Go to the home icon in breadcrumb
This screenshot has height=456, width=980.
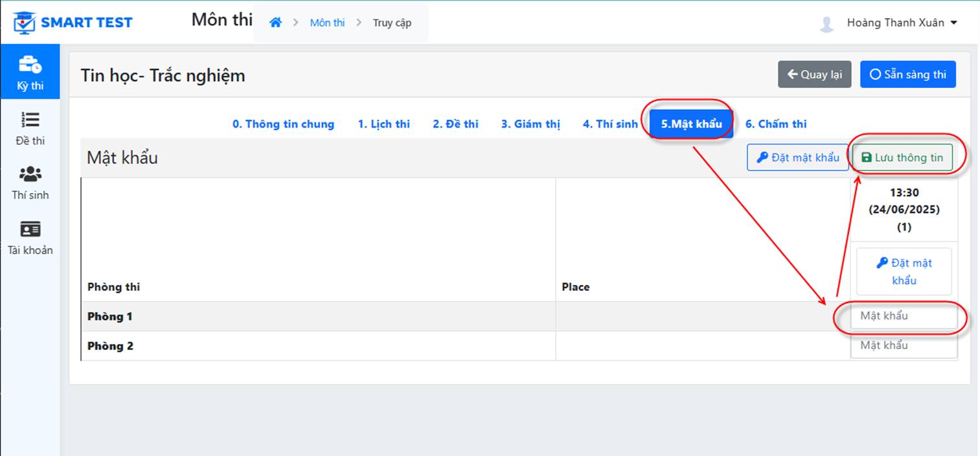[276, 23]
